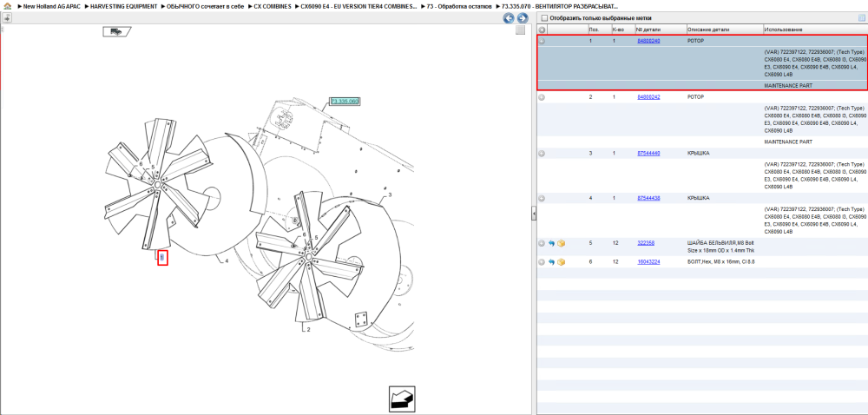Click the yellow box icon for part 16043224
Image resolution: width=868 pixels, height=415 pixels.
coord(562,261)
